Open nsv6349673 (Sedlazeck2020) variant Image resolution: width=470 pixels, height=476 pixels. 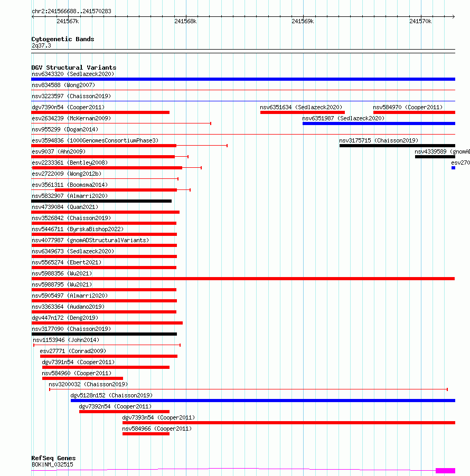(x=73, y=251)
